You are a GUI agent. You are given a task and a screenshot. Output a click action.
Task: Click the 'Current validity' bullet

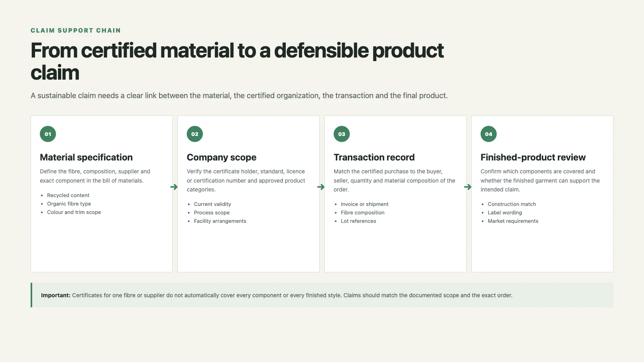213,204
